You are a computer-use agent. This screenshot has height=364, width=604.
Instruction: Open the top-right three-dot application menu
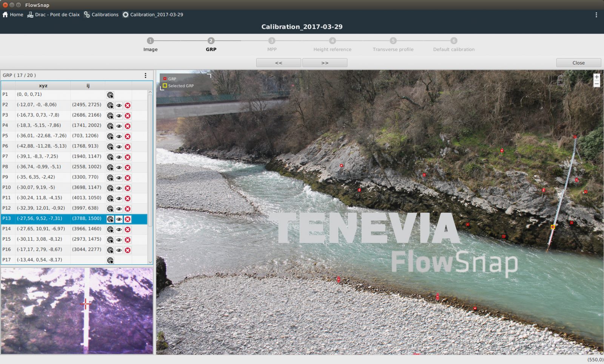pyautogui.click(x=596, y=15)
